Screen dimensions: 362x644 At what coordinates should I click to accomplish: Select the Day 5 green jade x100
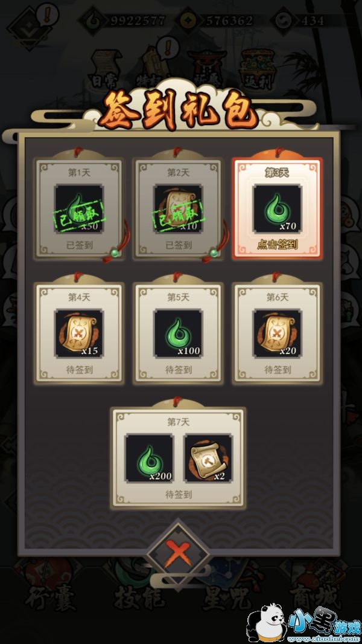click(x=178, y=333)
